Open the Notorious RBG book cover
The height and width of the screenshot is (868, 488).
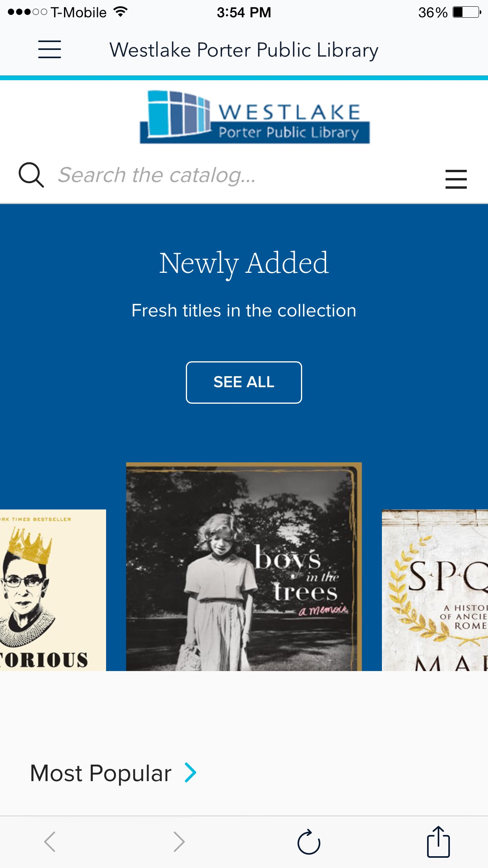(53, 590)
